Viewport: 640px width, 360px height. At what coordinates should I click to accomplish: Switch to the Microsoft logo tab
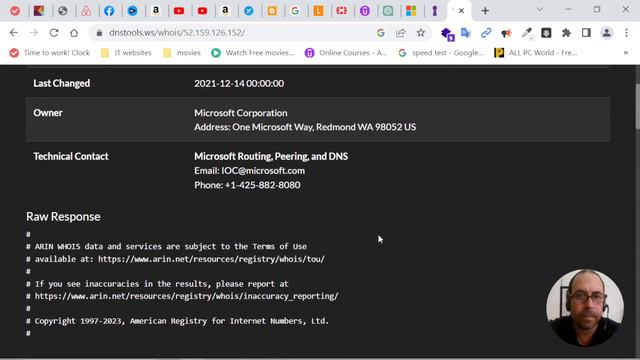coord(411,11)
